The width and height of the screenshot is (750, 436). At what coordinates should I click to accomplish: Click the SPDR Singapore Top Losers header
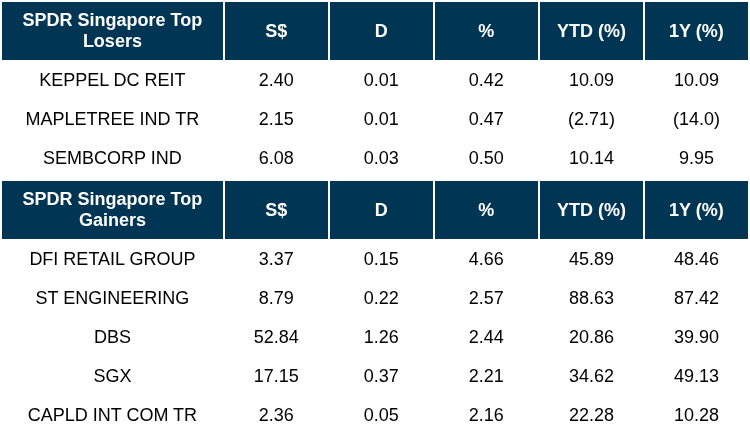[x=112, y=30]
